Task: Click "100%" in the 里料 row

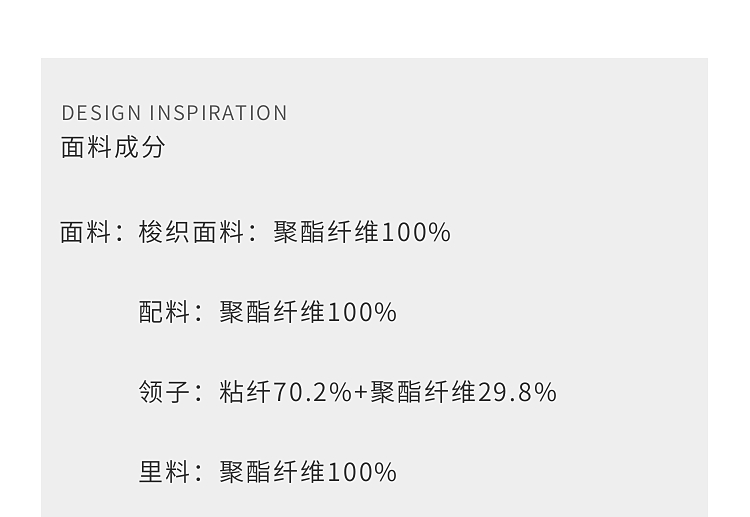Action: pyautogui.click(x=362, y=472)
